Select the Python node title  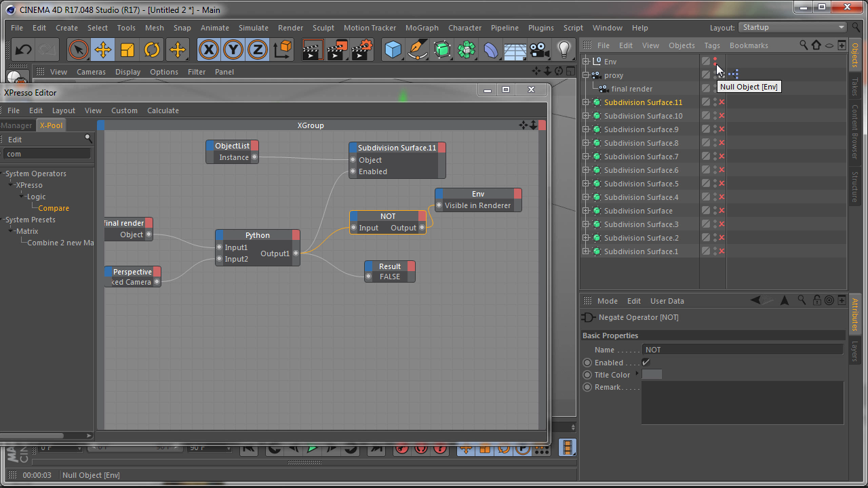(x=258, y=235)
